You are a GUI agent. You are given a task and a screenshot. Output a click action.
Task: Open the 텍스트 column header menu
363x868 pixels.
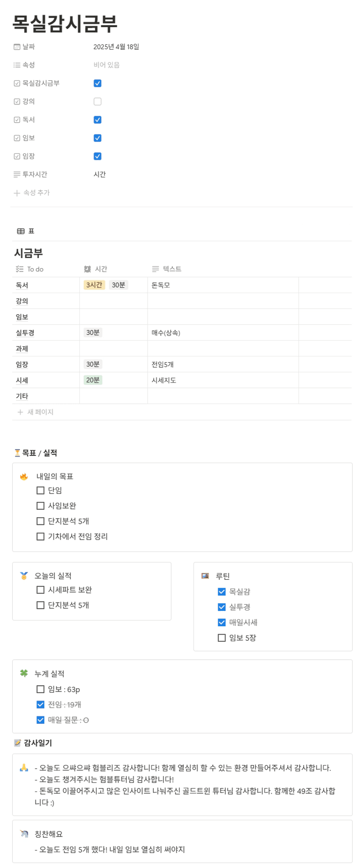pos(172,269)
